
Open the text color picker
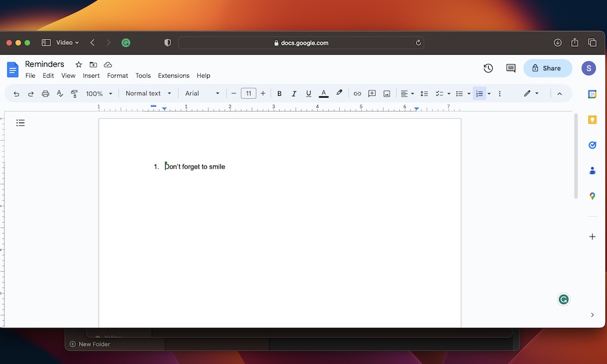[x=324, y=93]
